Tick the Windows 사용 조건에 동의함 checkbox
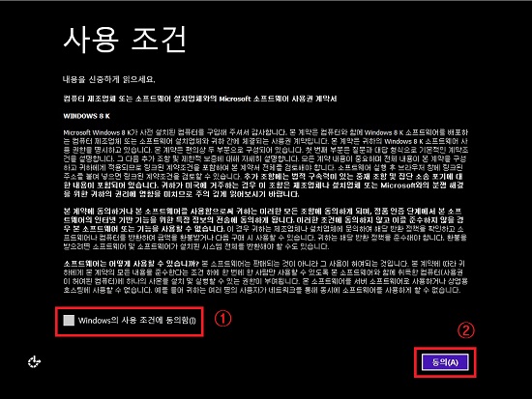Viewport: 532px width, 399px height. point(69,321)
